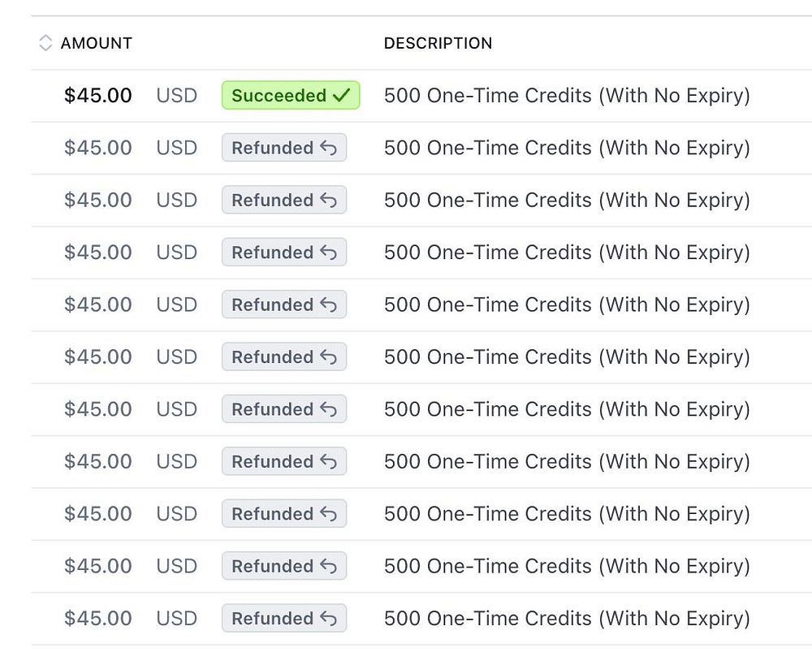Image resolution: width=812 pixels, height=652 pixels.
Task: Click the description of the Succeeded payment
Action: click(567, 96)
